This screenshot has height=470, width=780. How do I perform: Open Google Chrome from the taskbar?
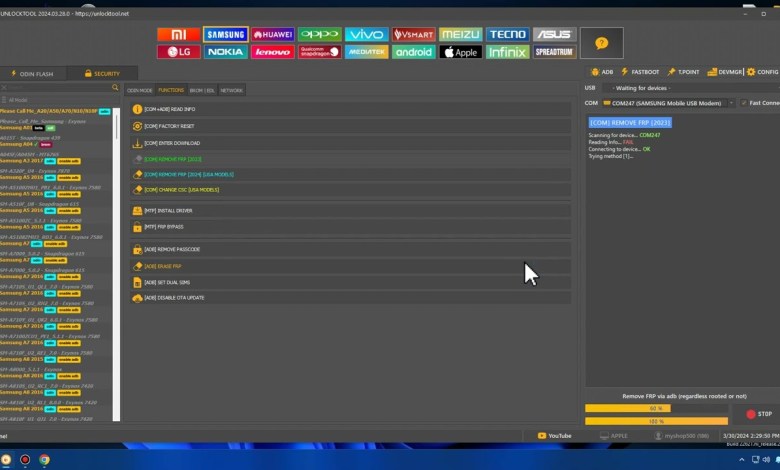pos(44,460)
